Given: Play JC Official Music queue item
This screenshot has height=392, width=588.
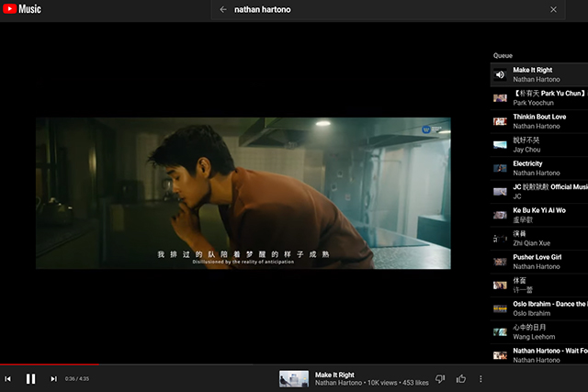Looking at the screenshot, I should click(x=539, y=192).
